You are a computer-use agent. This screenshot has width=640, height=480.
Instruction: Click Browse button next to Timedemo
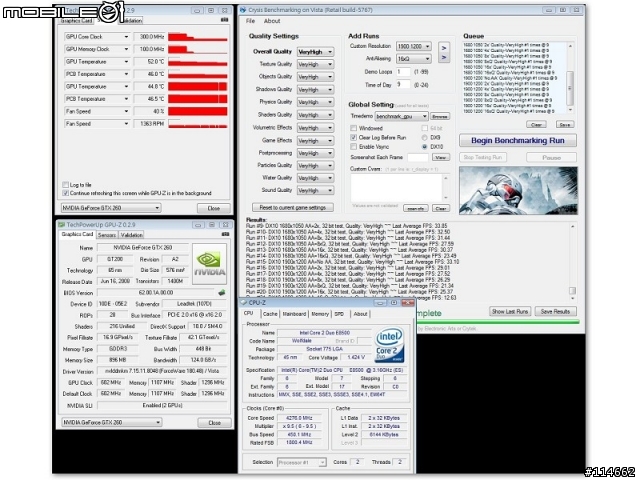click(440, 116)
